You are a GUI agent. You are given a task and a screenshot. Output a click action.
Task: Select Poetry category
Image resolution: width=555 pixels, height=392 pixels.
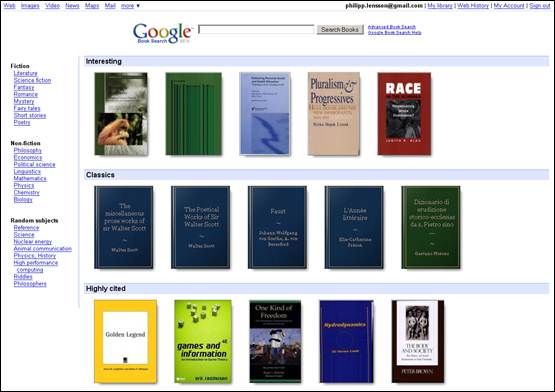point(22,123)
